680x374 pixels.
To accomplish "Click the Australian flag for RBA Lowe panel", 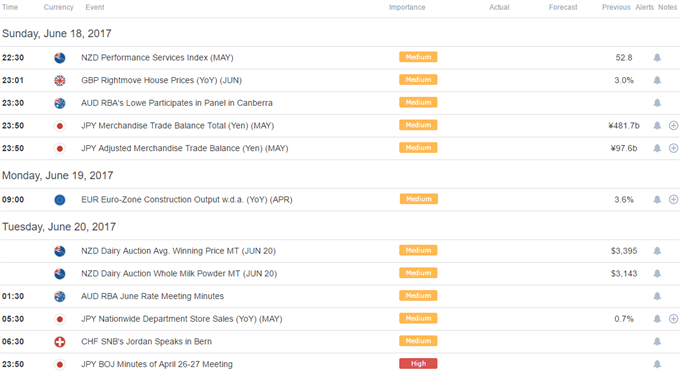I will click(60, 103).
